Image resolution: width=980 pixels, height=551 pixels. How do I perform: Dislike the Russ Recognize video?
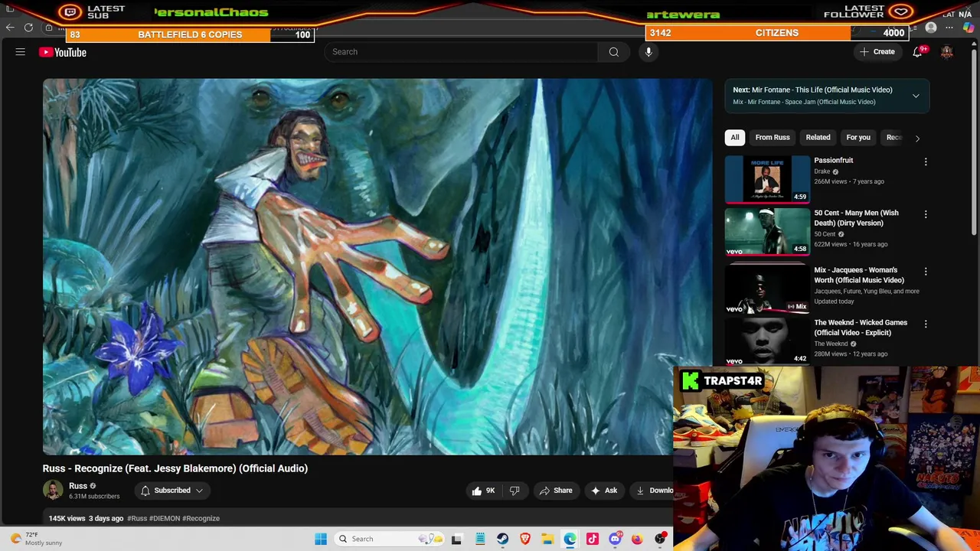(514, 491)
